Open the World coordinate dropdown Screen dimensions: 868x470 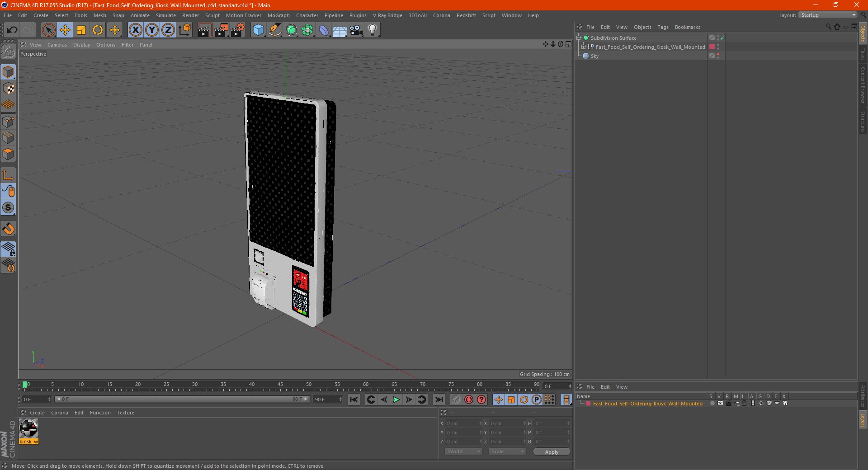(463, 451)
